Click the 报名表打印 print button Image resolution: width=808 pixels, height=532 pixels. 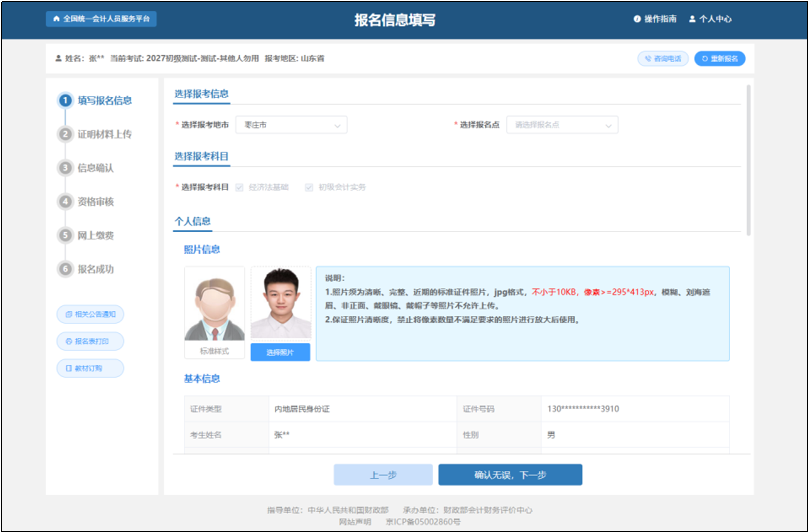click(90, 341)
